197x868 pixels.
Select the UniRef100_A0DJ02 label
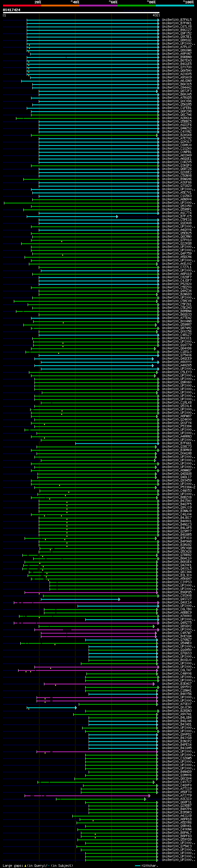(x=177, y=264)
